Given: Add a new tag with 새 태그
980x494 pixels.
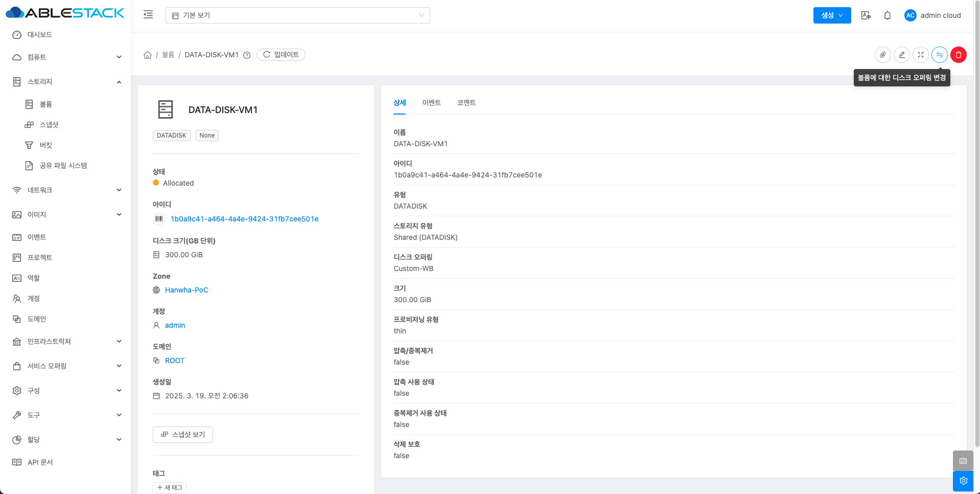Looking at the screenshot, I should click(170, 487).
